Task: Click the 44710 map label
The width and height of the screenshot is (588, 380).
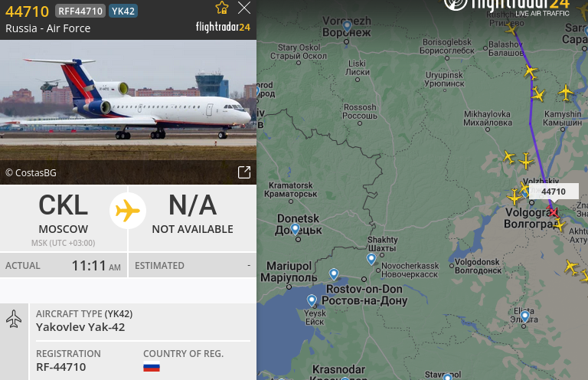Action: (x=554, y=192)
